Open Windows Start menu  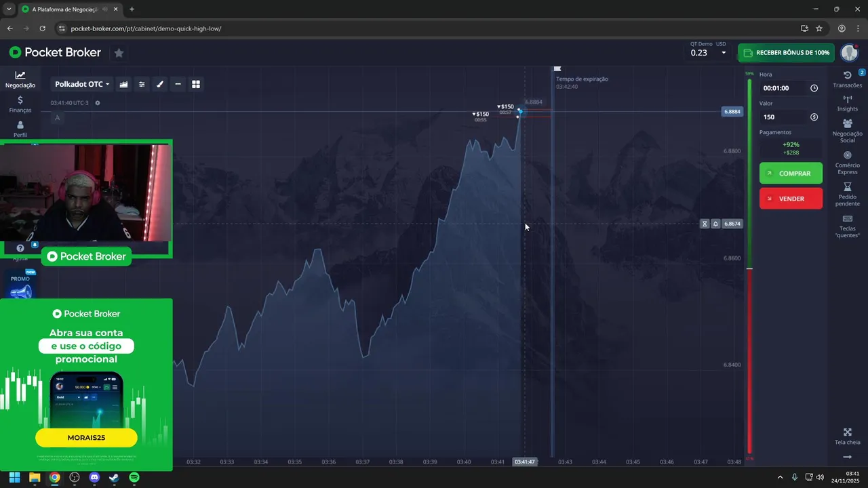(x=14, y=477)
